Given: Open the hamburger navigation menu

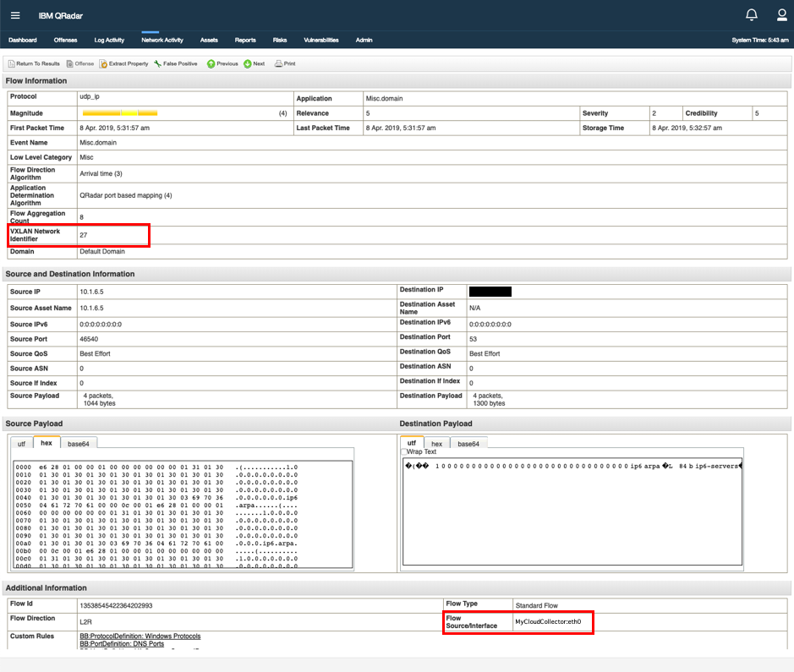Looking at the screenshot, I should 15,15.
